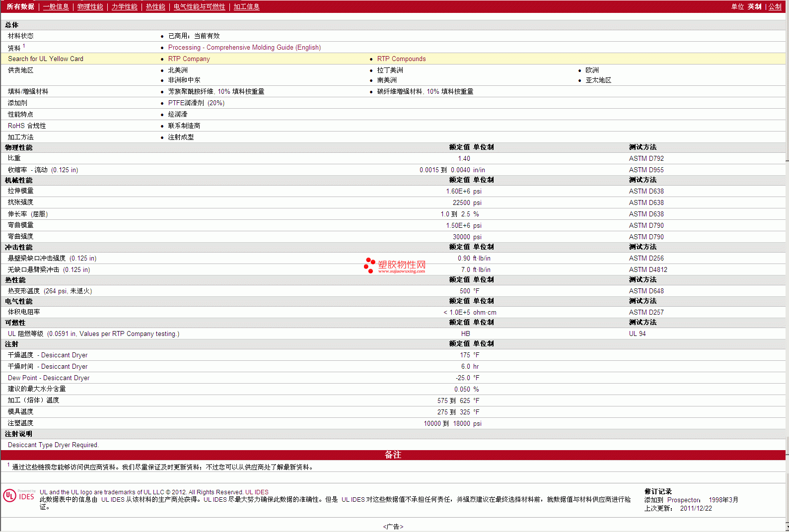Click the UL 94 test method

(x=637, y=333)
